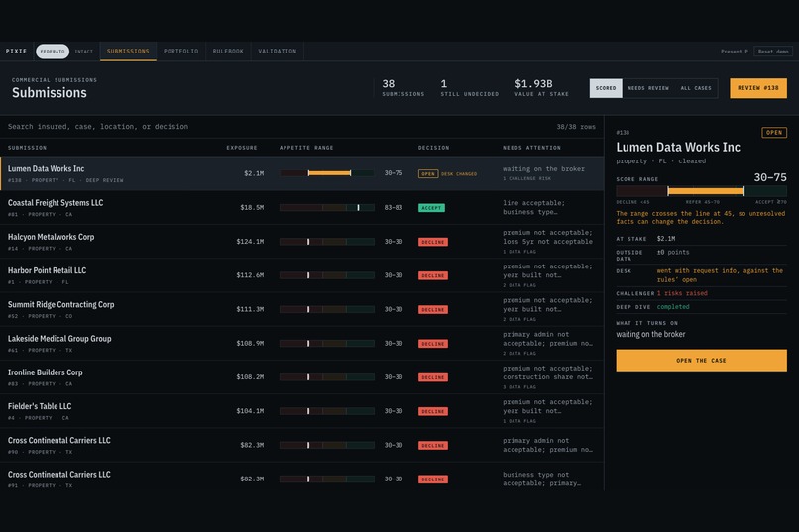Open the Submissions tab
This screenshot has width=799, height=532.
coord(128,52)
